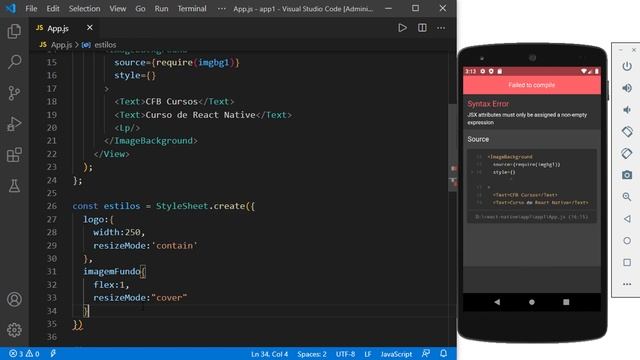Click the Syntax Error heading on phone
Screen dimensions: 640x360
(x=488, y=104)
